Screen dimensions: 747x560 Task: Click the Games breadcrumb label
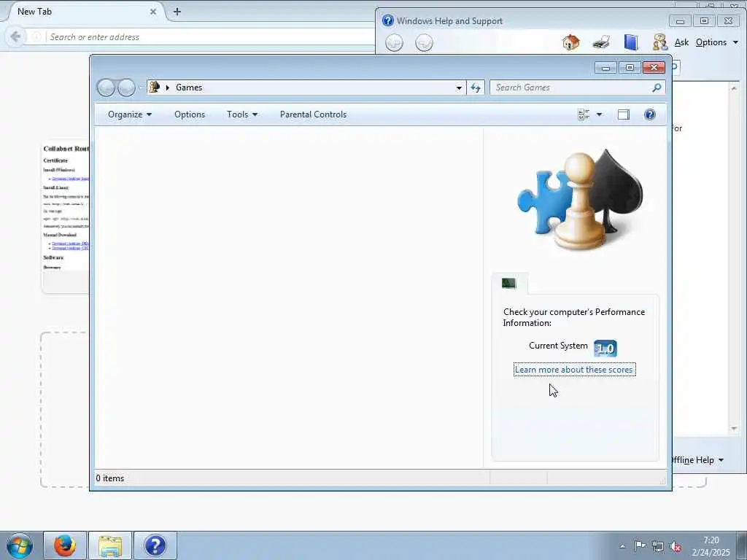189,87
